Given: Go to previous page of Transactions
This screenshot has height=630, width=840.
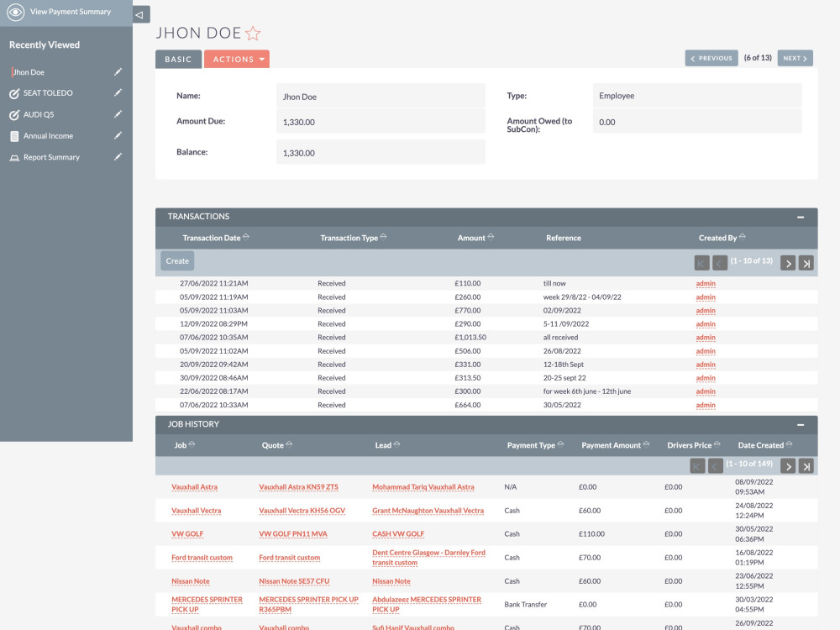Looking at the screenshot, I should coord(720,263).
